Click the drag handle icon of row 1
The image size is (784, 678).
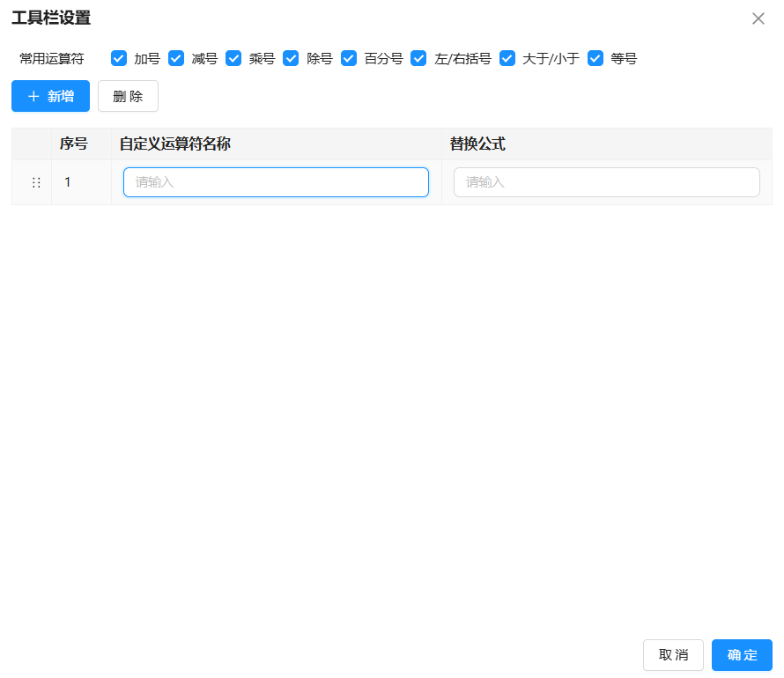click(36, 182)
